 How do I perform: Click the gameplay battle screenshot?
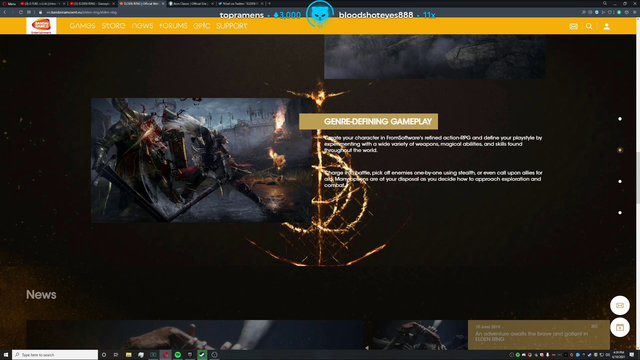[201, 160]
